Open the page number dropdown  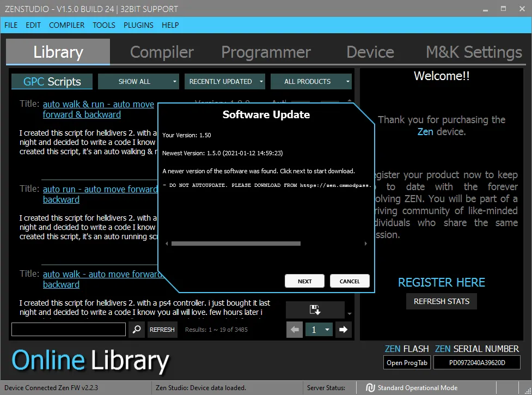tap(319, 330)
